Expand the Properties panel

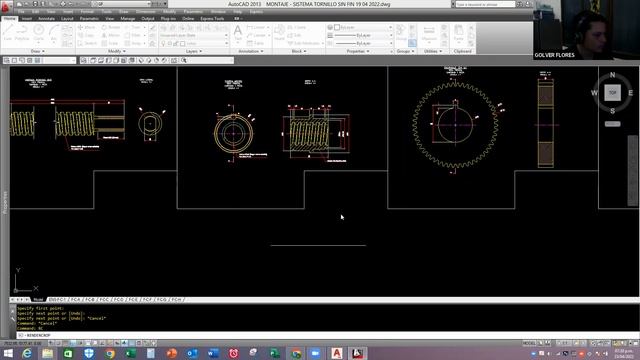click(x=358, y=51)
